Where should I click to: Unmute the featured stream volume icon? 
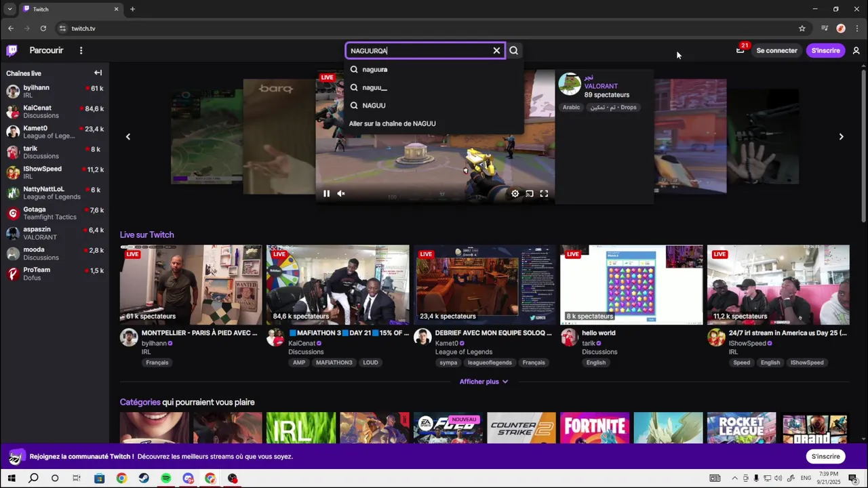[341, 193]
